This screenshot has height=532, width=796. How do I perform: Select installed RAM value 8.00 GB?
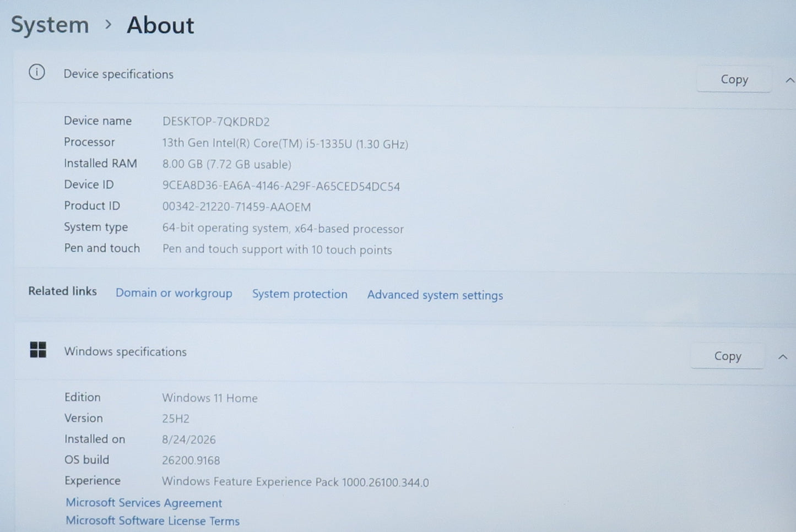(226, 164)
